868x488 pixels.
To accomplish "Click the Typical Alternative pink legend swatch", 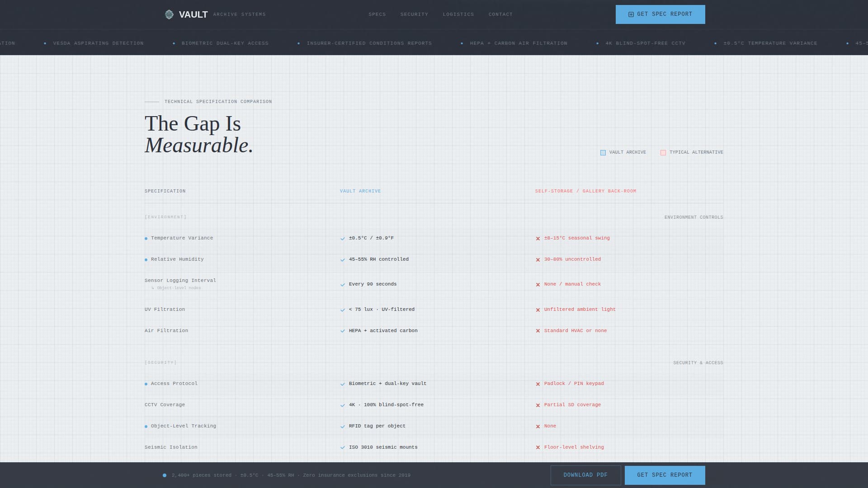I will (x=663, y=153).
